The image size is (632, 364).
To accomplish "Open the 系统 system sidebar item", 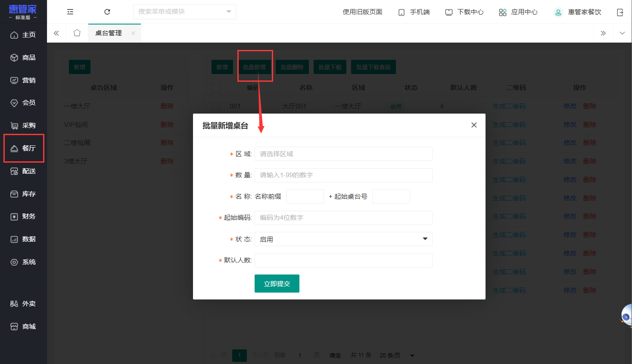I will coord(23,262).
